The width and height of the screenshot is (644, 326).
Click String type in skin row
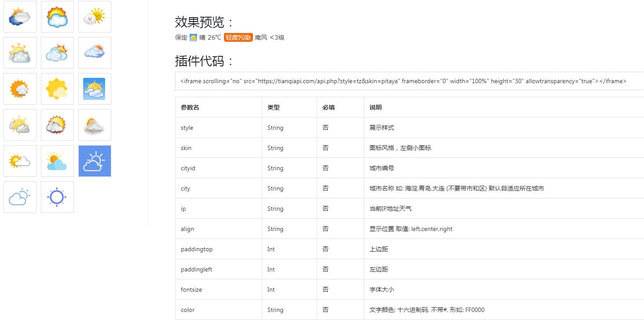click(275, 148)
